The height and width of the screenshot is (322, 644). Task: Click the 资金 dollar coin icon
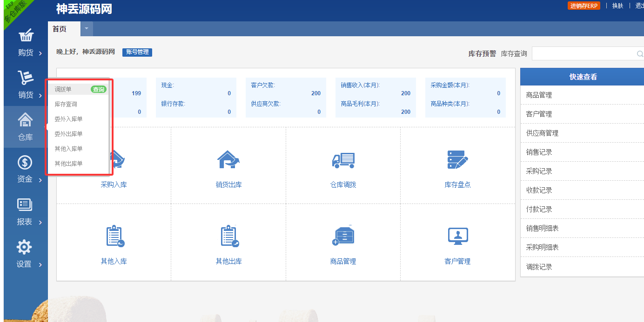(x=25, y=163)
